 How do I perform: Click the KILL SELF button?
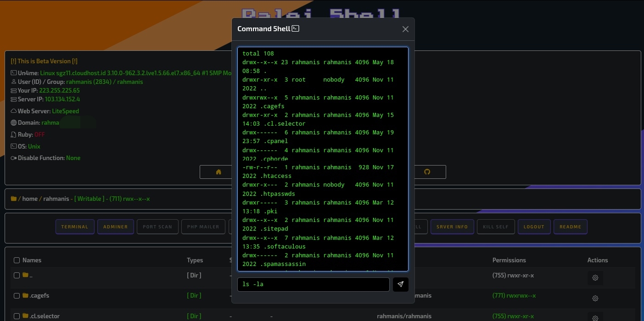coord(496,227)
